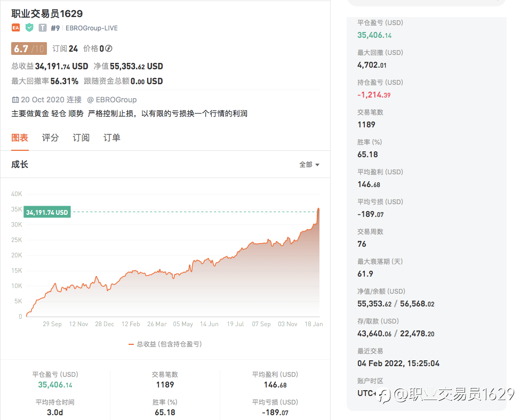Image resolution: width=520 pixels, height=420 pixels.
Task: Click sidebar 交易周数 value 76
Action: (362, 244)
